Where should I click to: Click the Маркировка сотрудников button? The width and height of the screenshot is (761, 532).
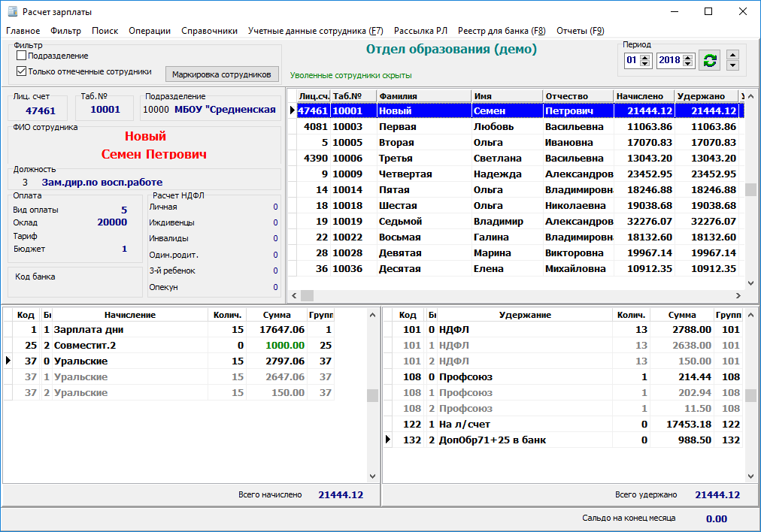coord(221,74)
